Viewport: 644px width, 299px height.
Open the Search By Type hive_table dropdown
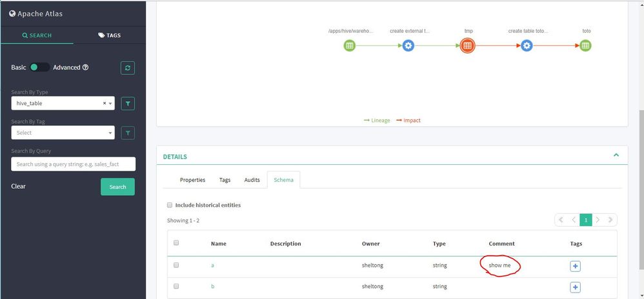tap(63, 103)
